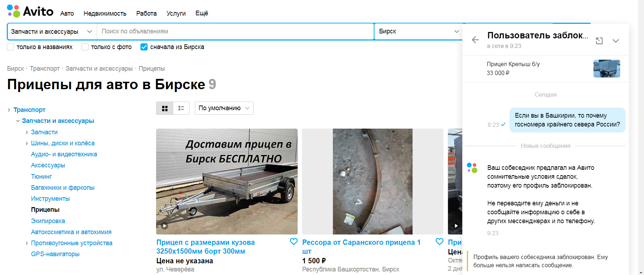The width and height of the screenshot is (644, 275).
Task: Uncheck 'сначала из Бирска' checkbox
Action: [x=144, y=47]
